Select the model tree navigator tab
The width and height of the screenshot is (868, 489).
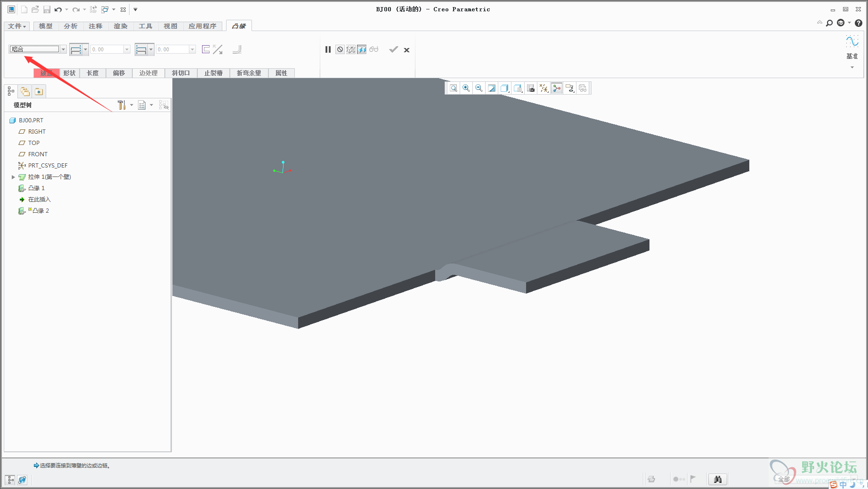11,91
